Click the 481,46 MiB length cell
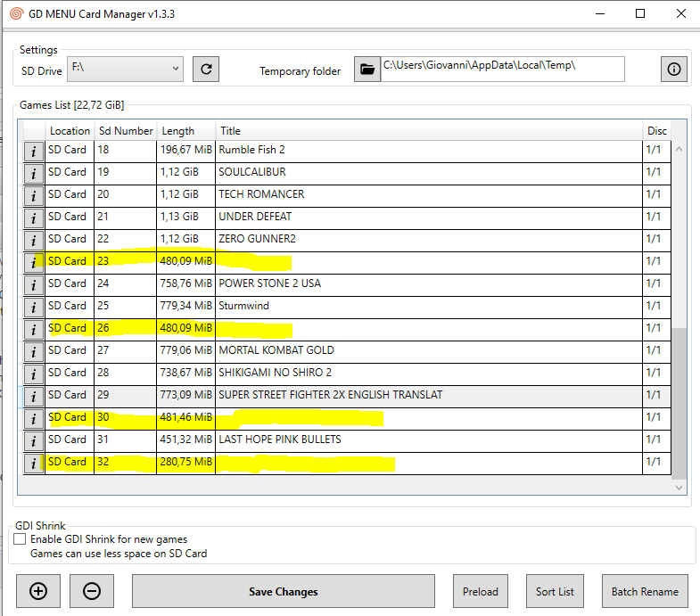Viewport: 700px width, 616px height. [186, 419]
